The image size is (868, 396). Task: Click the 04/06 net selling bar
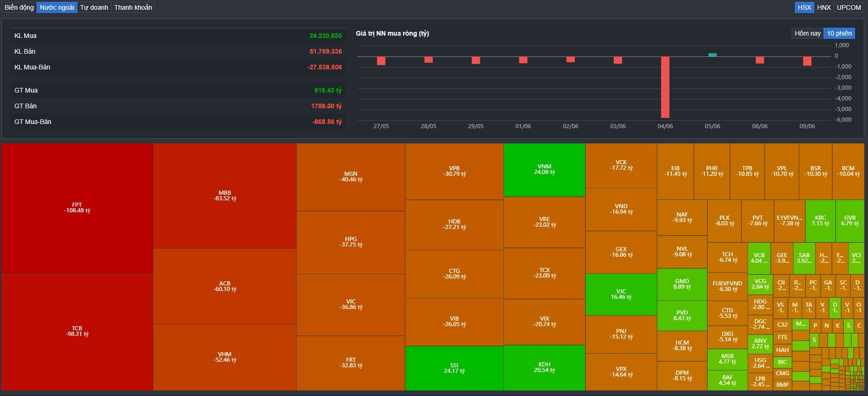pos(665,87)
